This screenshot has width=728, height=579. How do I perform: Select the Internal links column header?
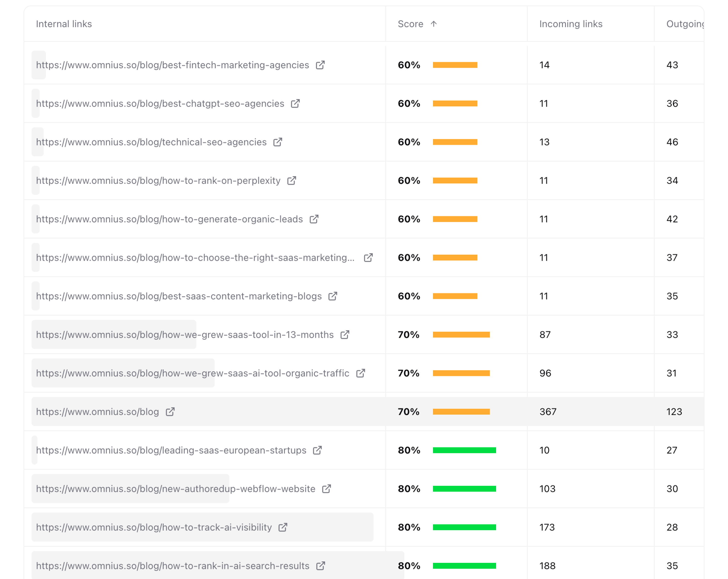[x=64, y=24]
